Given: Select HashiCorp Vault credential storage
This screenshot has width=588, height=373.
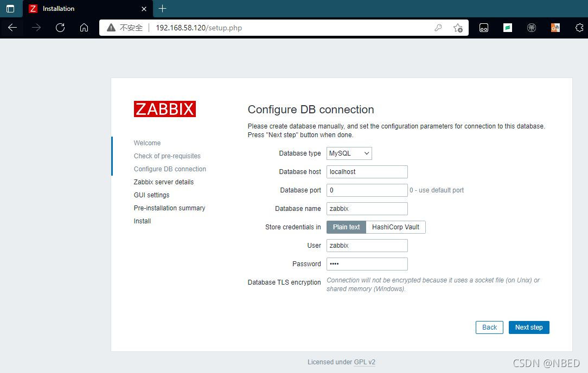Looking at the screenshot, I should pos(395,227).
